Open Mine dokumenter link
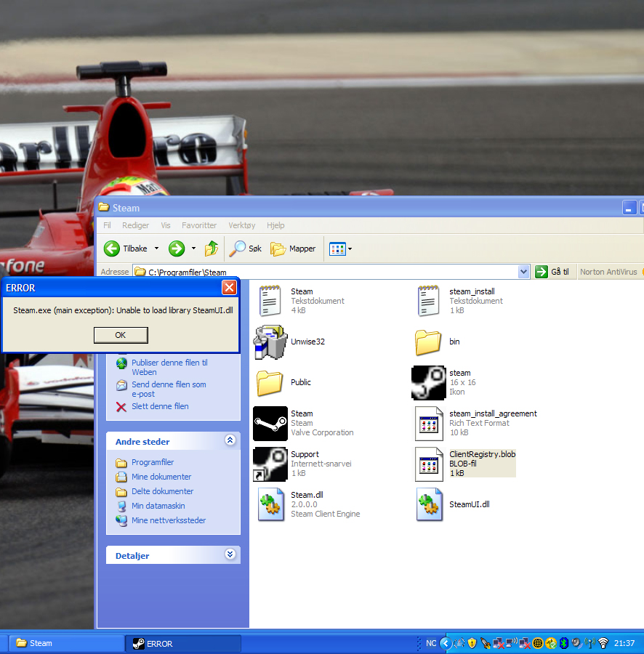 (x=161, y=477)
